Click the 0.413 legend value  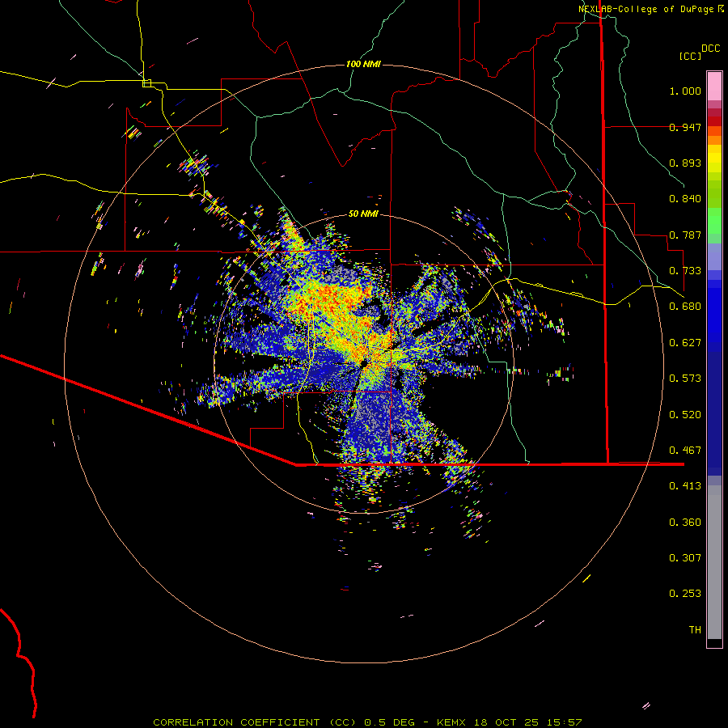coord(685,486)
